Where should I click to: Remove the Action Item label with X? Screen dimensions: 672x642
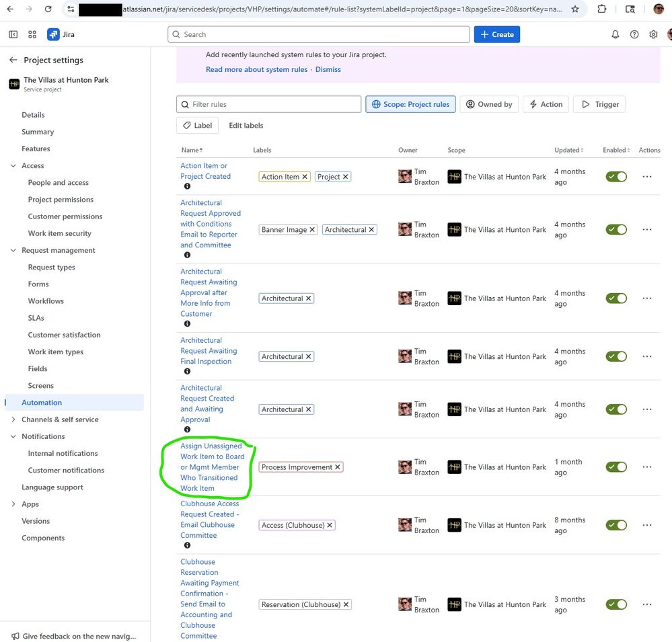tap(305, 176)
